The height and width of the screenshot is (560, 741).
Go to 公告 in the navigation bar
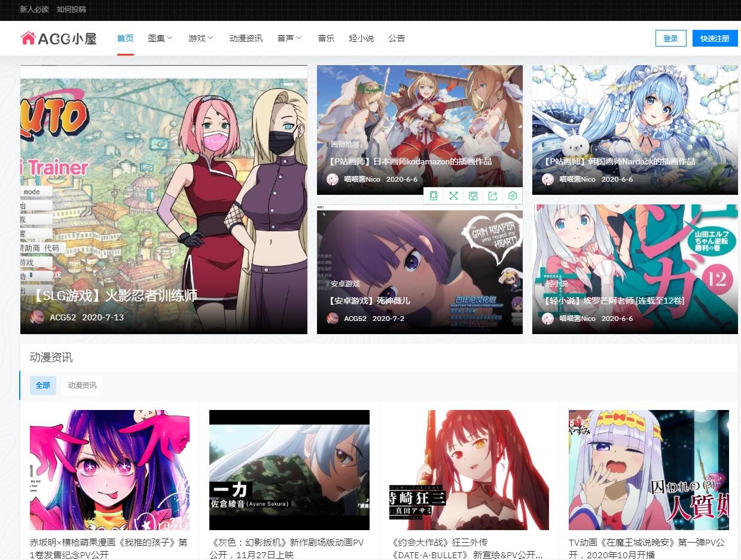pos(397,38)
